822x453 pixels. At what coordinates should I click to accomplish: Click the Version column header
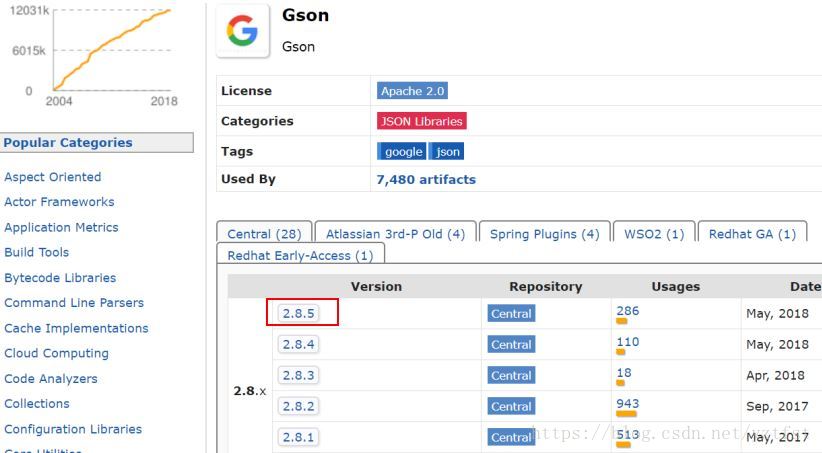(376, 286)
